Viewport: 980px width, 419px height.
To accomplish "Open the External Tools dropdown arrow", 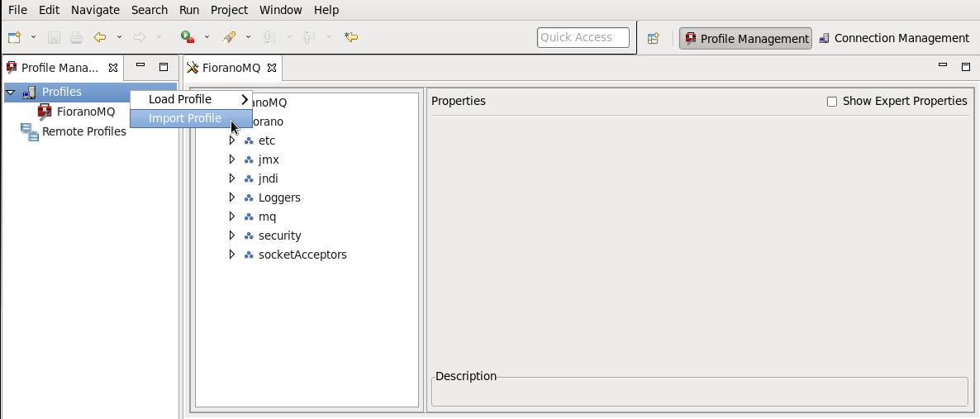I will (x=207, y=37).
